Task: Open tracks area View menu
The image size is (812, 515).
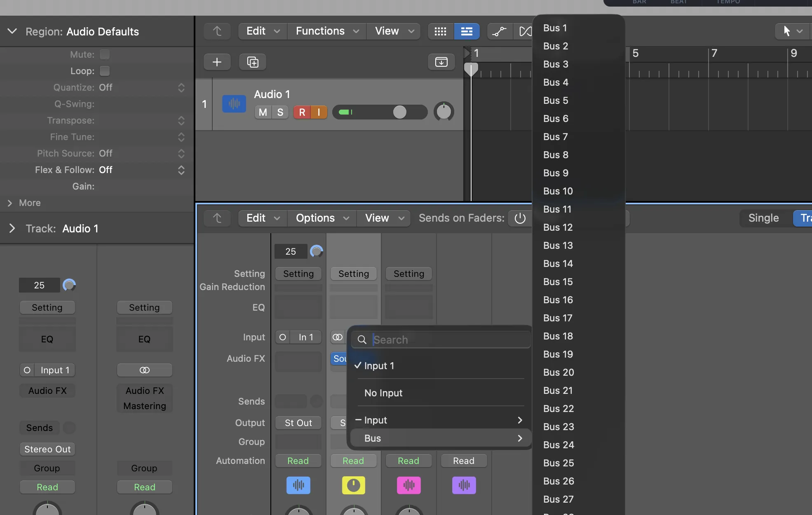Action: pyautogui.click(x=394, y=31)
